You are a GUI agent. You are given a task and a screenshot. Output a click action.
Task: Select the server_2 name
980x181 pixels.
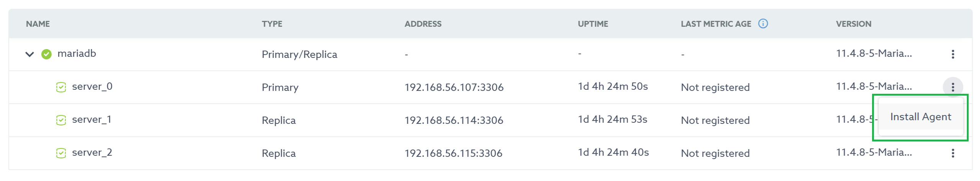pos(92,153)
